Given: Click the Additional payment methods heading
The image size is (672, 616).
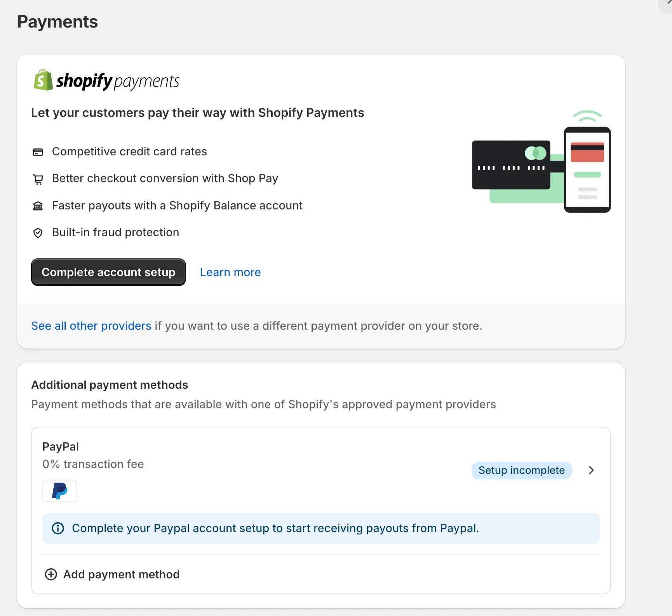Looking at the screenshot, I should coord(110,385).
